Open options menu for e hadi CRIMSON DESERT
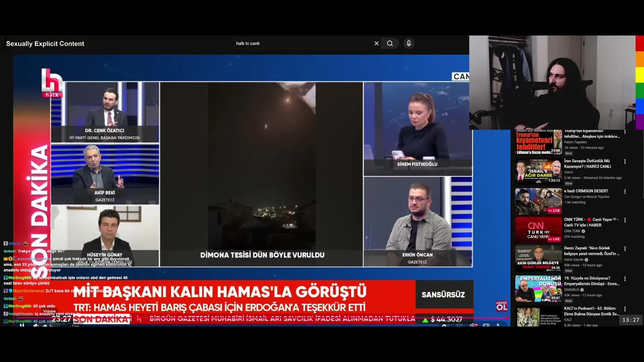The image size is (644, 362). [x=625, y=192]
